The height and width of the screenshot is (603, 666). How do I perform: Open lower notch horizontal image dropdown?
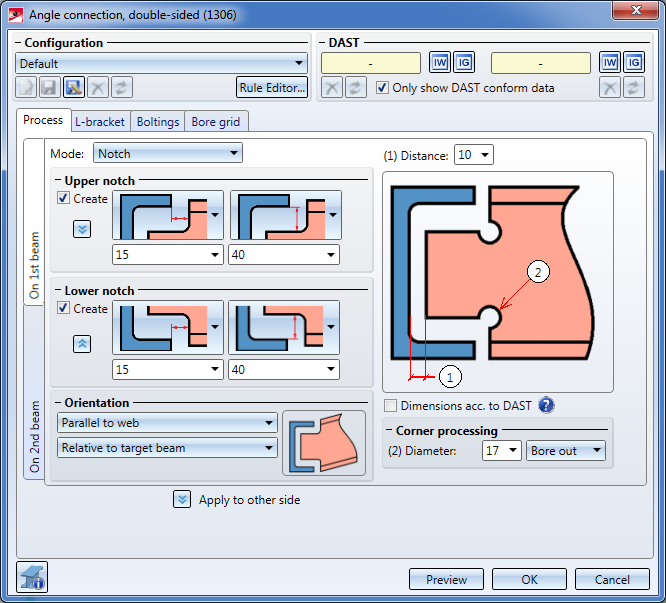tap(168, 327)
